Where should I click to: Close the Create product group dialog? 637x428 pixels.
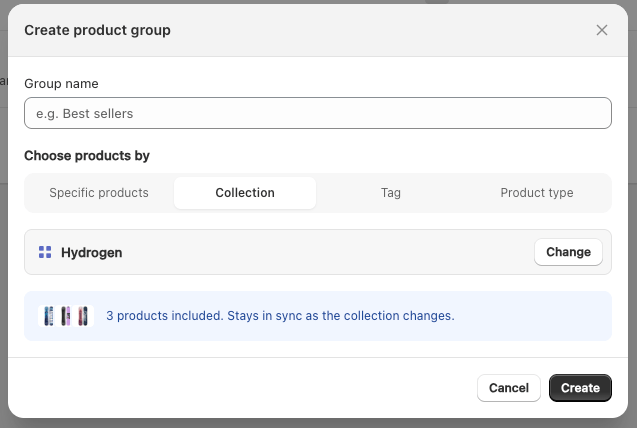click(x=602, y=30)
